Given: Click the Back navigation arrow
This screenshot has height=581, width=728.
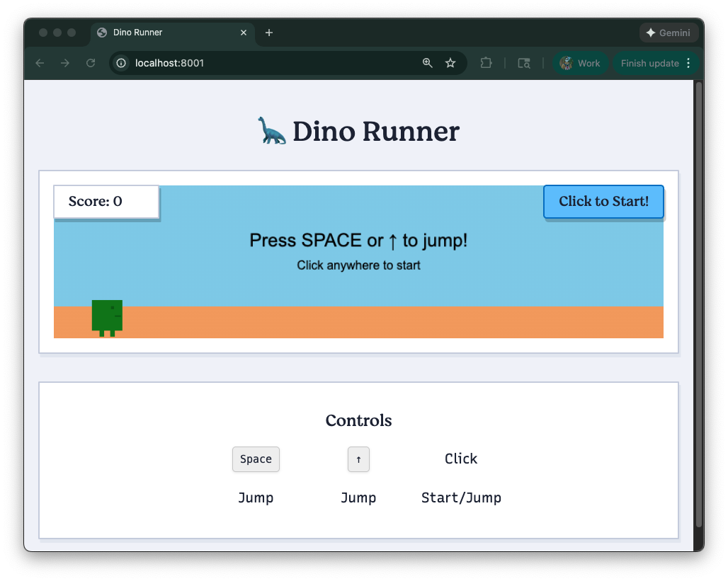Looking at the screenshot, I should click(x=40, y=63).
